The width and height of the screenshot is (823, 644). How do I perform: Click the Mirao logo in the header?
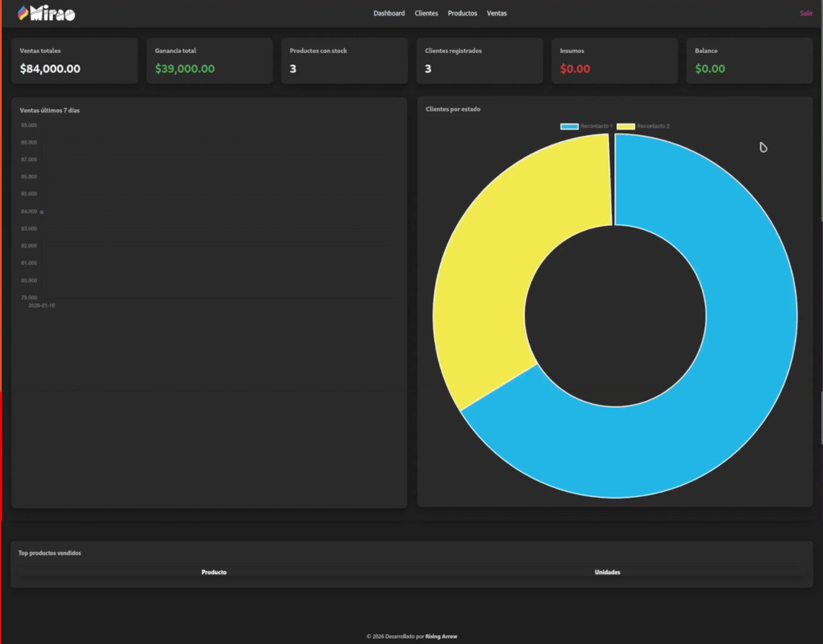click(x=47, y=13)
